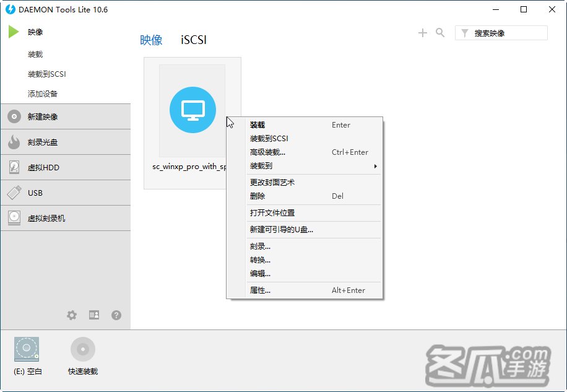Click the 新建映像 disc icon

tap(14, 116)
